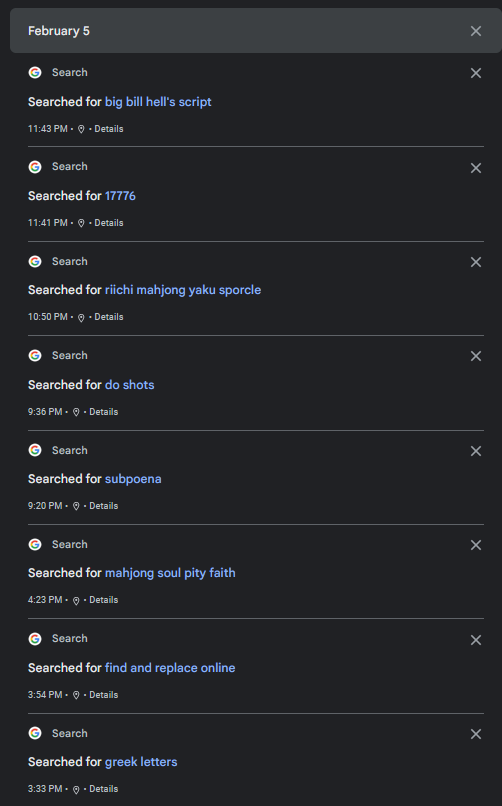Delete the do shots search entry
Viewport: 502px width, 806px height.
click(476, 356)
